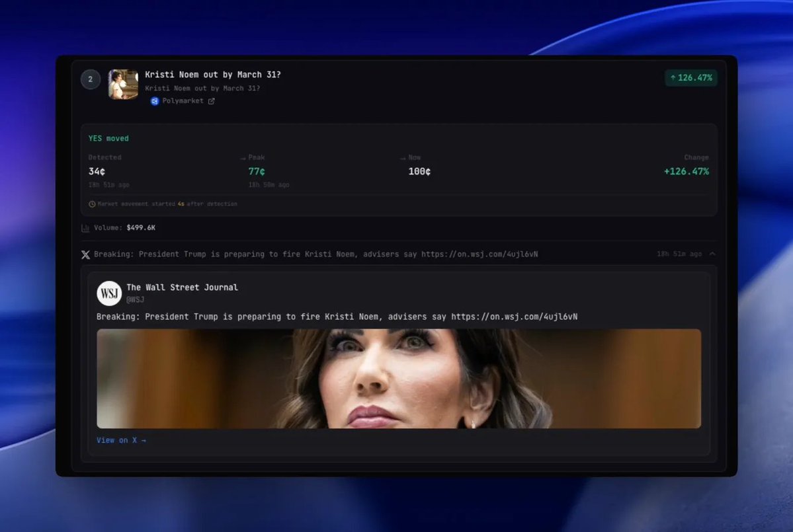This screenshot has height=532, width=793.
Task: Click the 'Kristi Noem out by March 31?' title
Action: [213, 75]
